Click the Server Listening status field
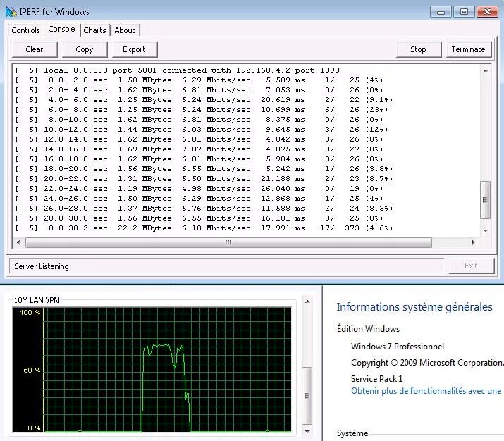 (x=226, y=266)
